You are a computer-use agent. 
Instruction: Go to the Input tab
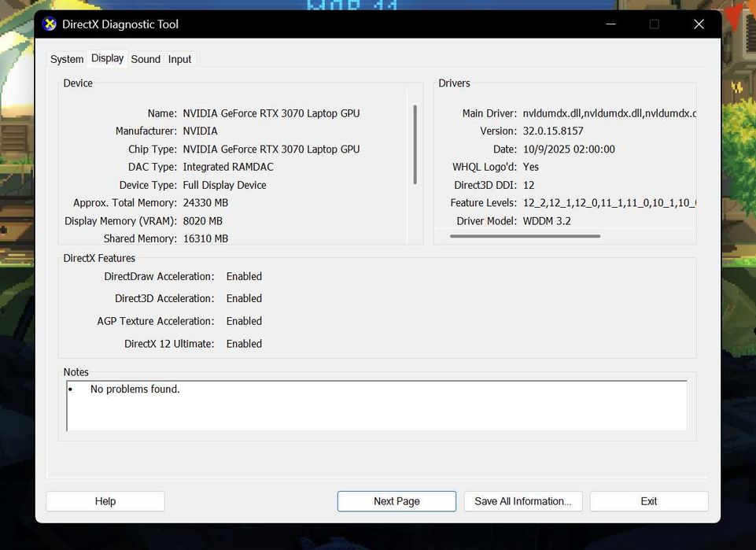[179, 59]
